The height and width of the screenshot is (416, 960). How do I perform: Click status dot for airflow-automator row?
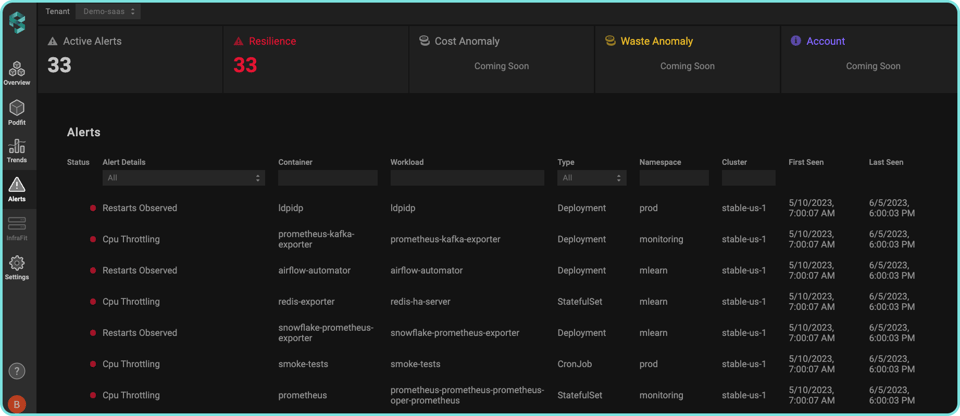coord(93,271)
